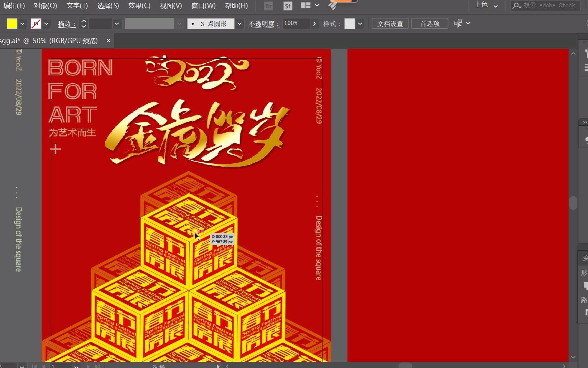The image size is (588, 368).
Task: Open the 选择(S) menu
Action: pos(108,6)
